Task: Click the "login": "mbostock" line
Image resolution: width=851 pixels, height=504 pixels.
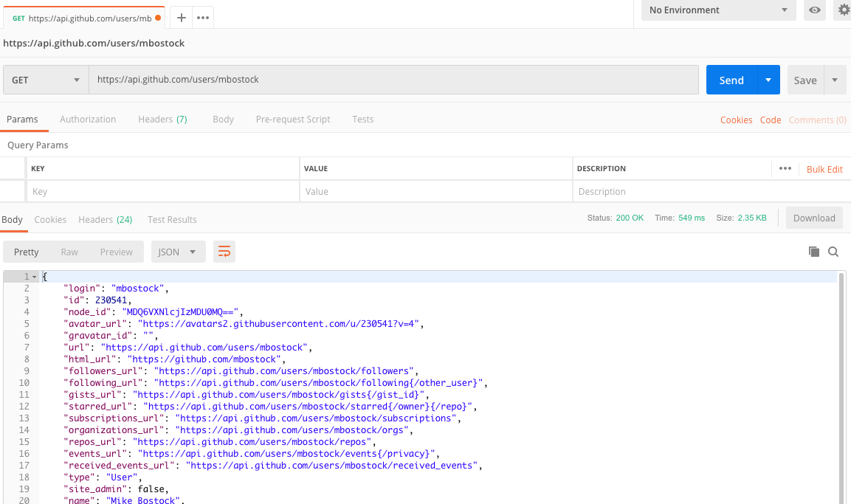Action: click(x=116, y=288)
